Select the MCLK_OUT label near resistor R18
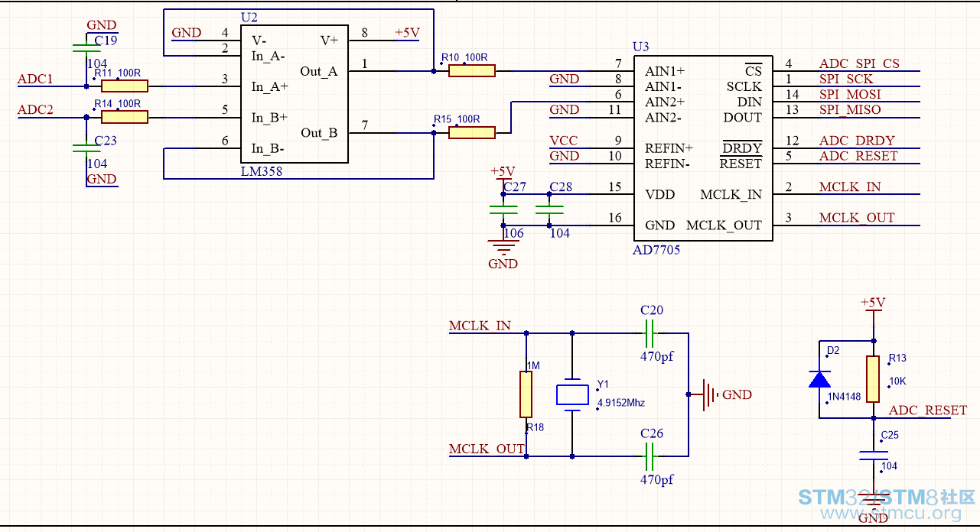980x532 pixels. point(487,449)
